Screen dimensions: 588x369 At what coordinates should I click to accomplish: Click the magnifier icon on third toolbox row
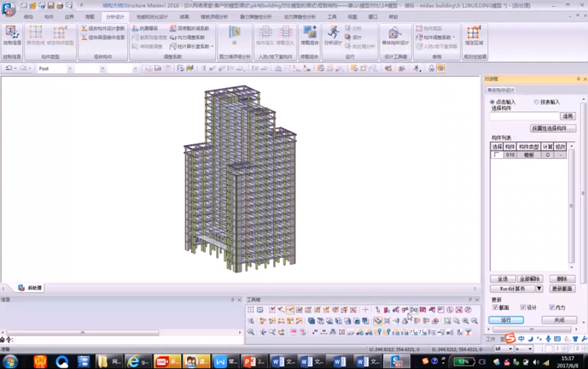(x=251, y=332)
